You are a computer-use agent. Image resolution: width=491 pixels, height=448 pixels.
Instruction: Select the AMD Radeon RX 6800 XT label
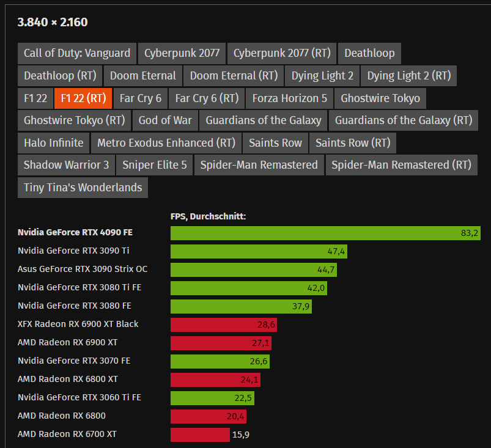point(68,379)
